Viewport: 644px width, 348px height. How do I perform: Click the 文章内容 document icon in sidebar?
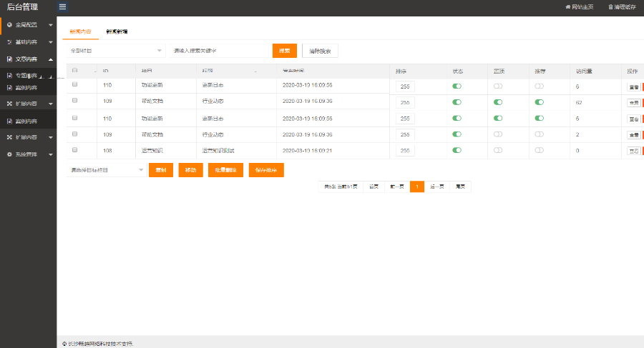click(9, 59)
